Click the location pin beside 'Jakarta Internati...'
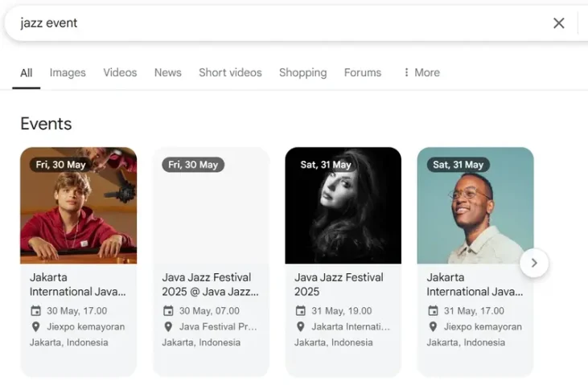588x385 pixels. click(300, 327)
